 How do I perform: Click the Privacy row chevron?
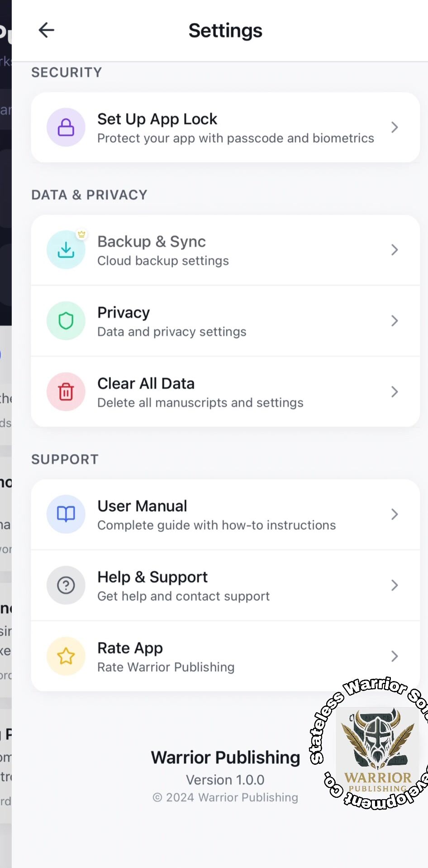395,321
